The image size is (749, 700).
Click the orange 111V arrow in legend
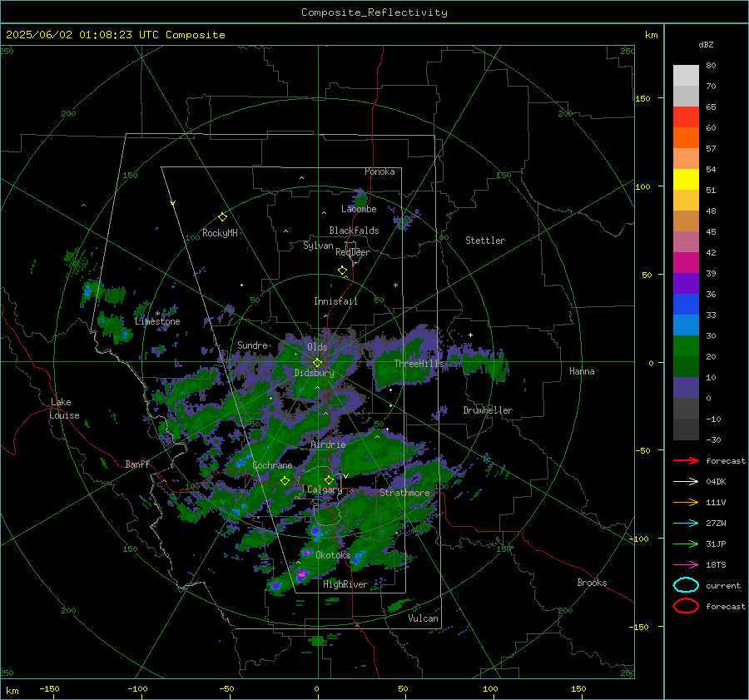point(686,502)
